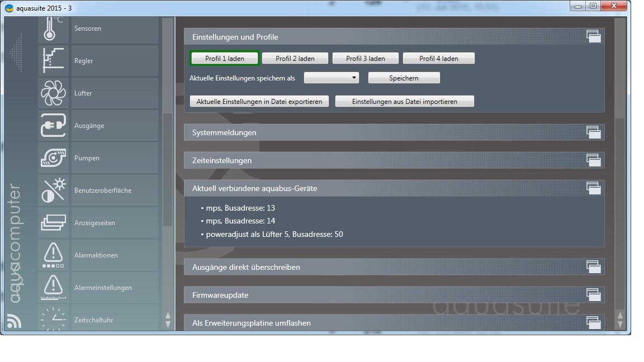Collapse the Einstellungen und Profile section
Viewport: 644px width, 362px height.
click(x=394, y=36)
